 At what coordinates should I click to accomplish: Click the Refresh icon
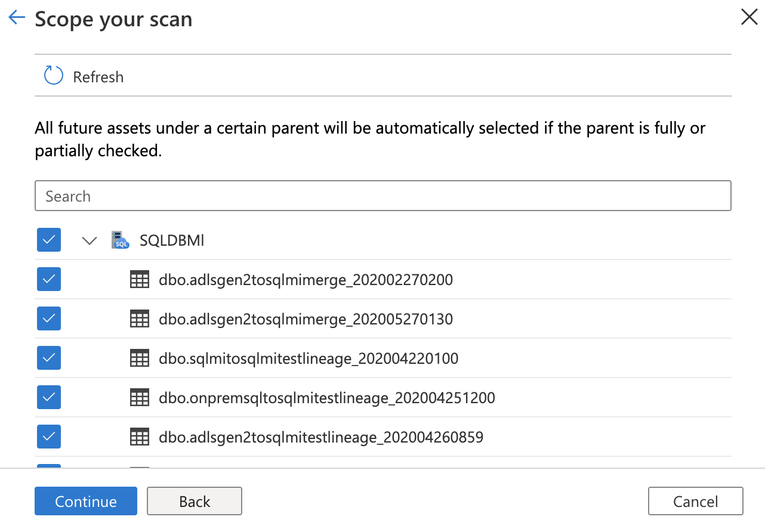tap(53, 76)
